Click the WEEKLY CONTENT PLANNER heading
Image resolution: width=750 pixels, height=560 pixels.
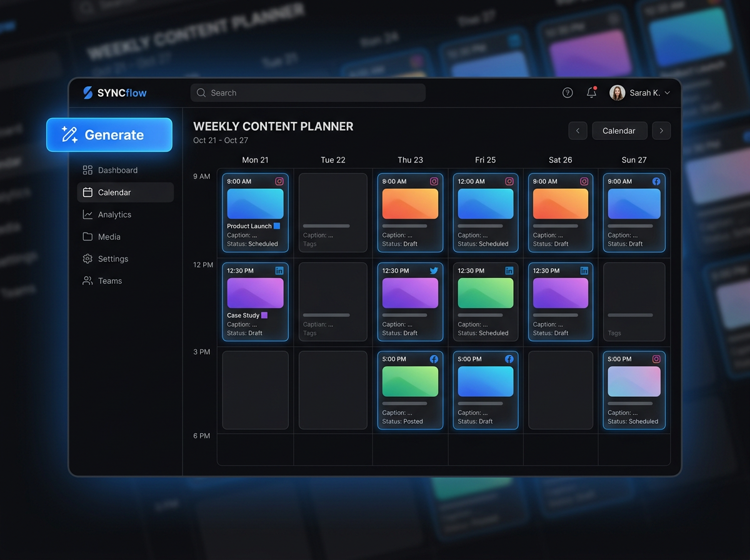(273, 126)
